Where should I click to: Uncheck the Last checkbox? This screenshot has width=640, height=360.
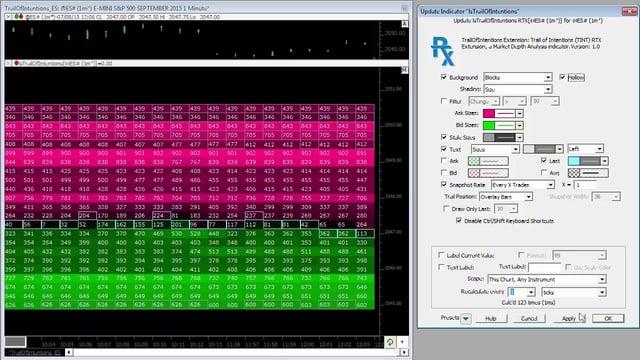(x=543, y=160)
